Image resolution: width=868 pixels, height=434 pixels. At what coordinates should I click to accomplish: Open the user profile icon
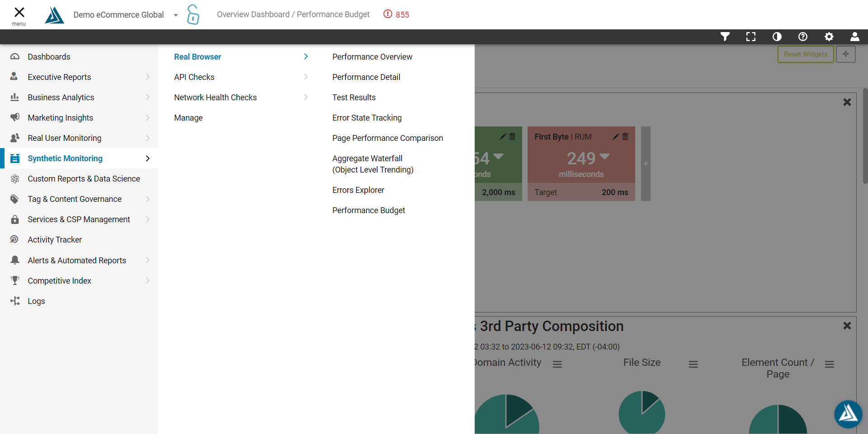[855, 37]
